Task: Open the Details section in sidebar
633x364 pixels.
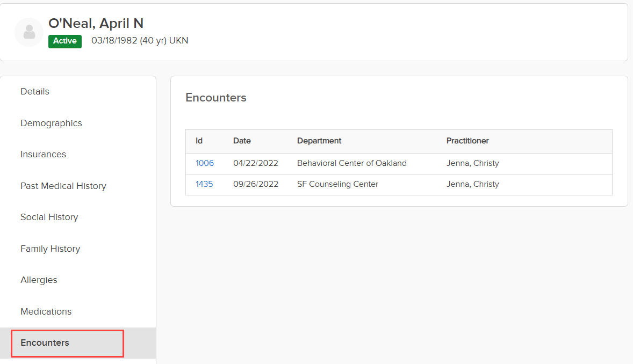Action: click(x=35, y=92)
